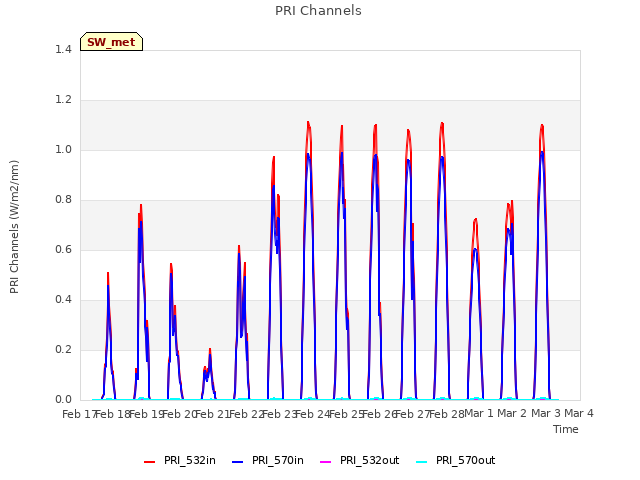This screenshot has height=480, width=640.
Task: Click the Feb 28 x-axis date label
Action: [447, 414]
